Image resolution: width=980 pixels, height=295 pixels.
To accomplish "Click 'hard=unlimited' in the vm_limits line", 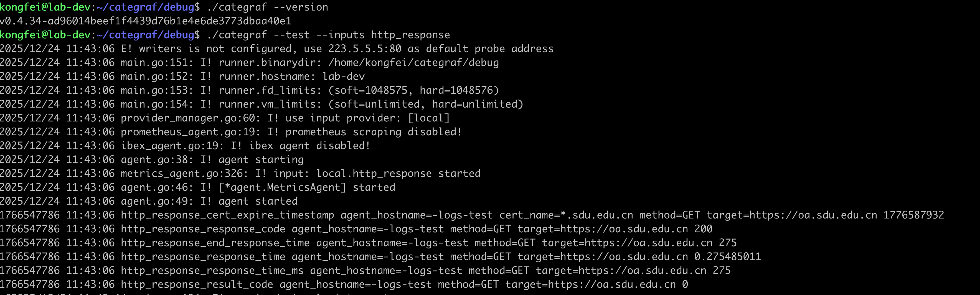I will (x=477, y=104).
